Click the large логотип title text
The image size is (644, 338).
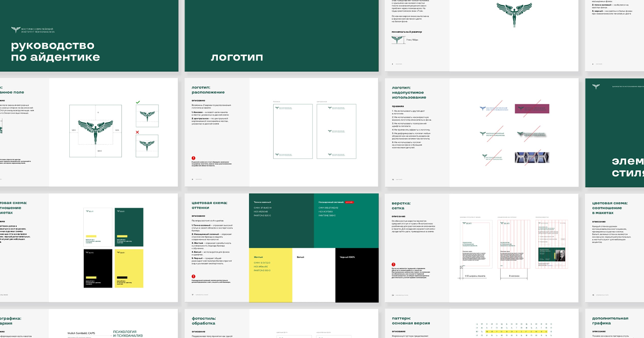(237, 57)
